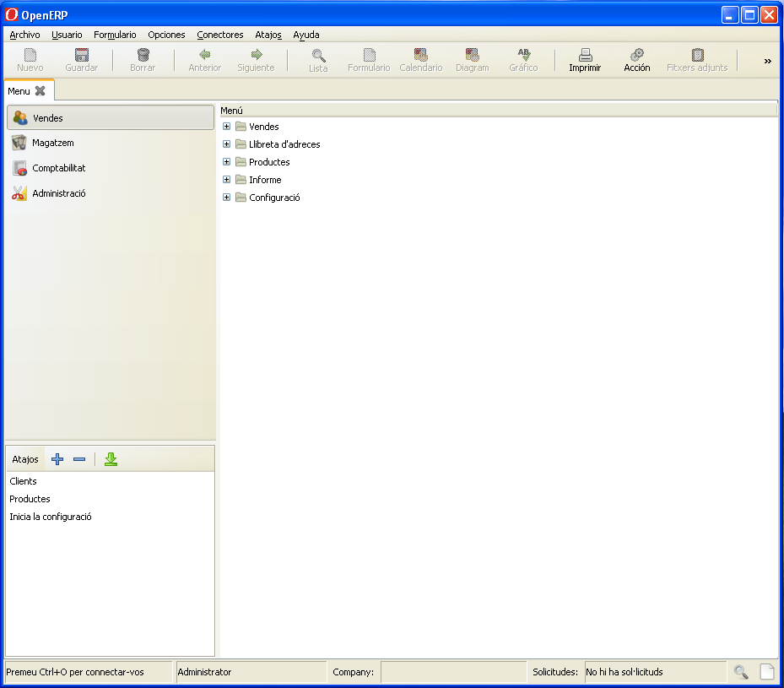Expand the Vendes tree folder
784x688 pixels.
226,127
